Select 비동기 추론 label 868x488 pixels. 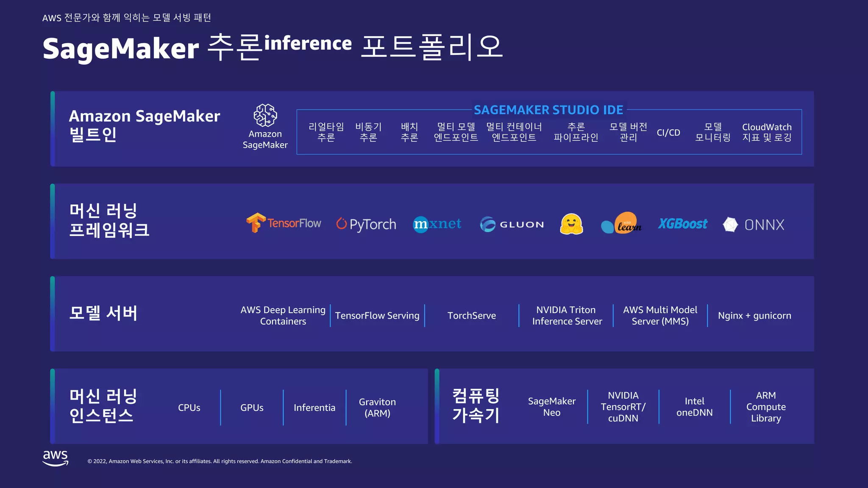tap(368, 132)
